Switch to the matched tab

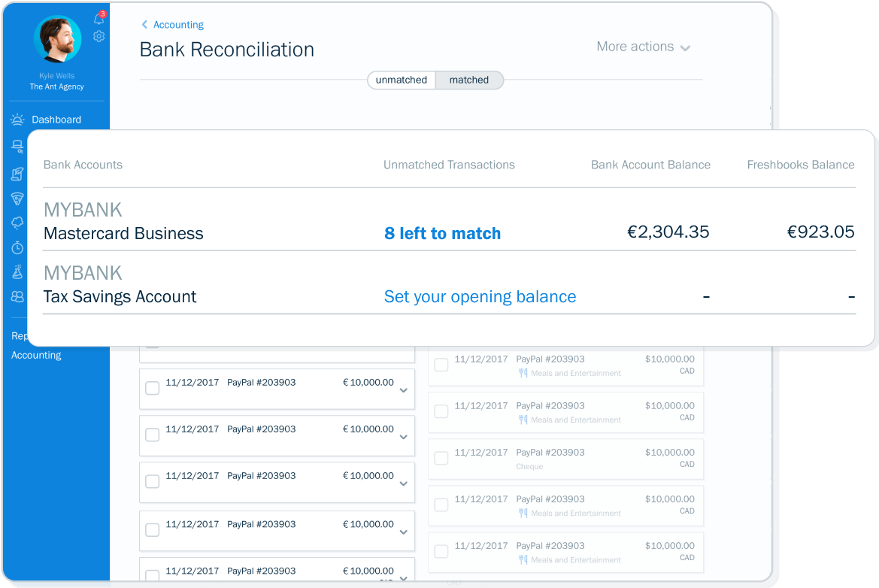(x=469, y=80)
